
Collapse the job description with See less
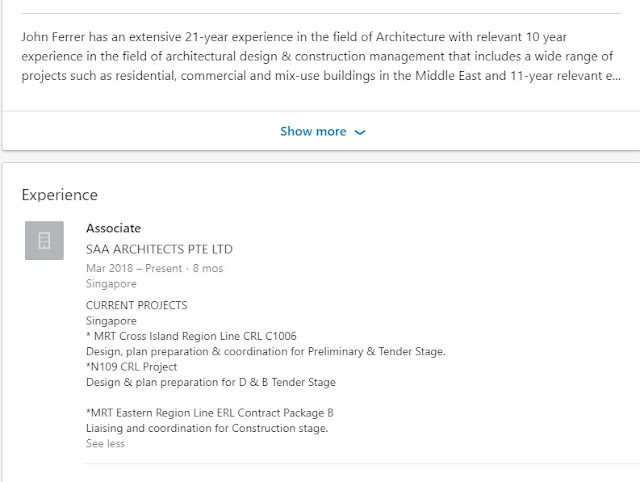[x=105, y=444]
